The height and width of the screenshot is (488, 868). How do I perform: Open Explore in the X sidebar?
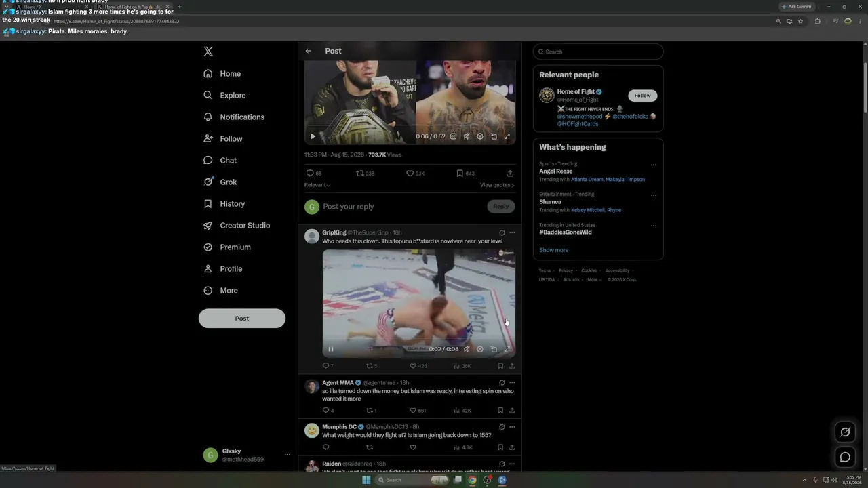(224, 96)
